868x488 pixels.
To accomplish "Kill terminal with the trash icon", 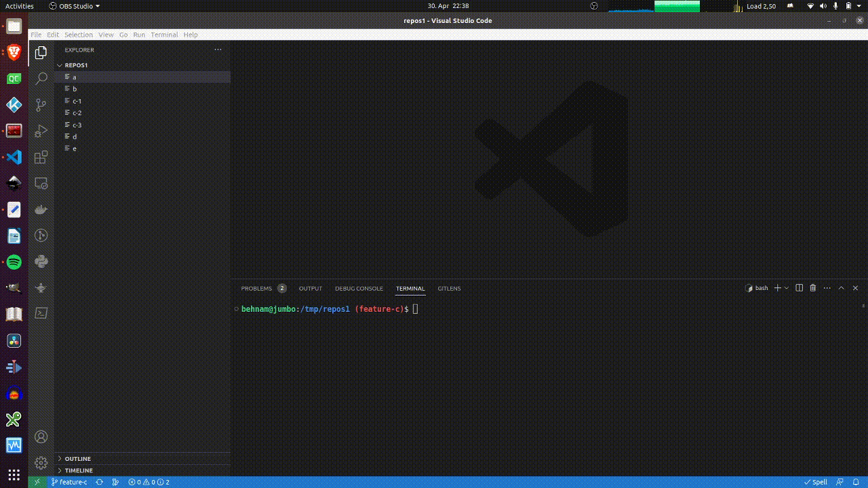I will [813, 288].
